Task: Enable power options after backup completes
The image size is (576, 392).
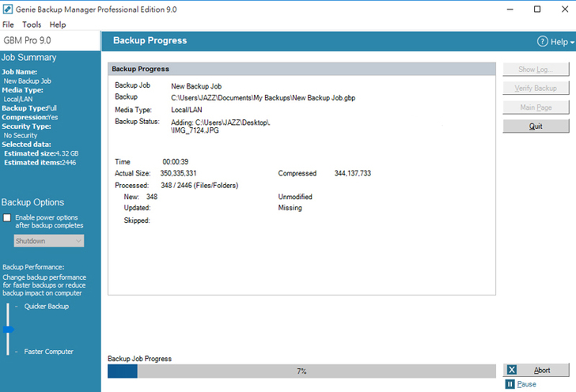Action: [7, 217]
